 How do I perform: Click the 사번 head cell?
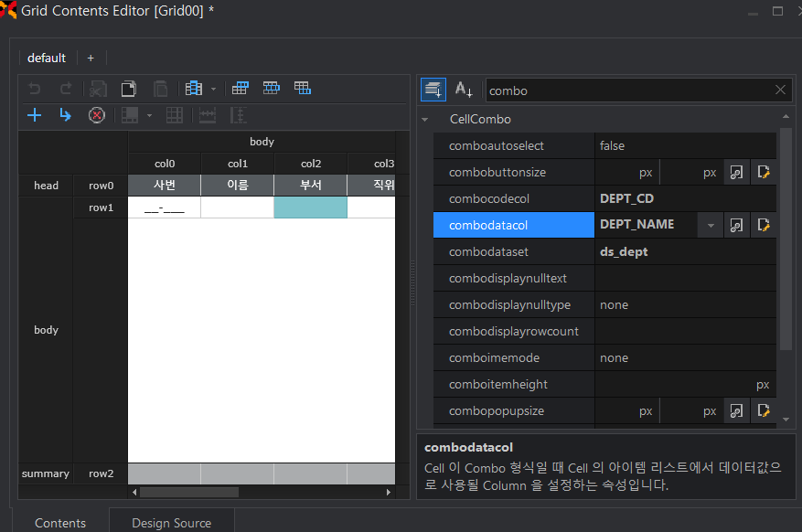pyautogui.click(x=165, y=185)
